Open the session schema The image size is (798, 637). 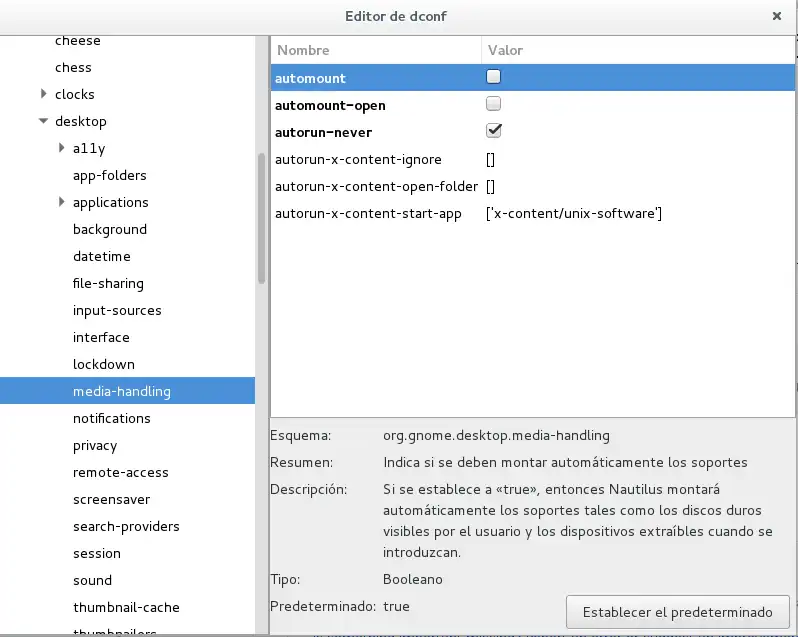pyautogui.click(x=97, y=553)
